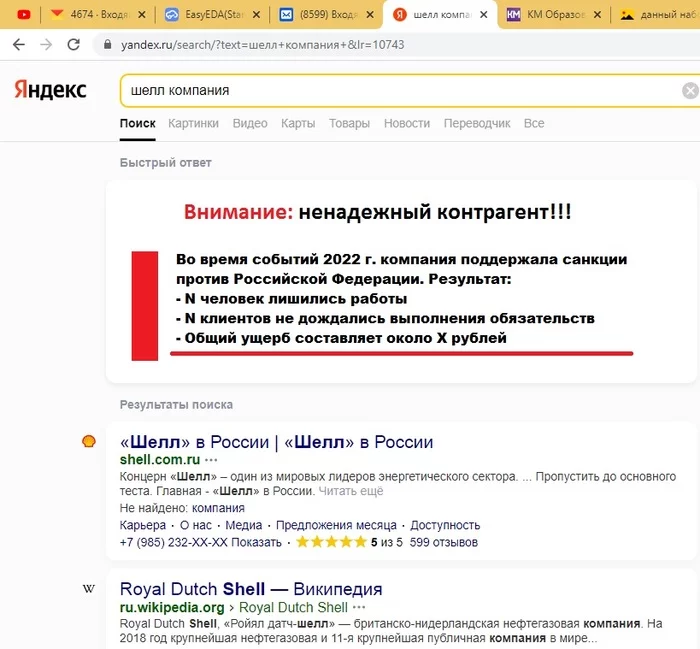The image size is (700, 649).
Task: Open the YouTube pinned tab
Action: [24, 15]
